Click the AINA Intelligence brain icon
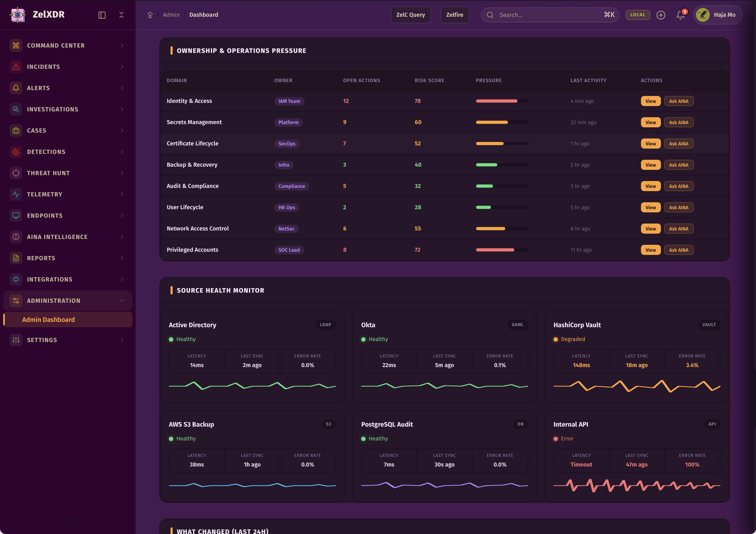This screenshot has width=756, height=534. pos(16,237)
